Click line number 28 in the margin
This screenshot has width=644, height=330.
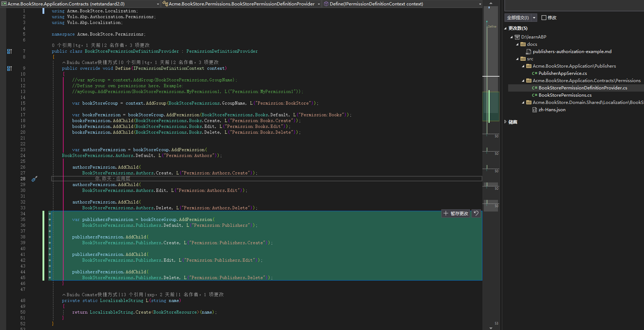coord(23,179)
